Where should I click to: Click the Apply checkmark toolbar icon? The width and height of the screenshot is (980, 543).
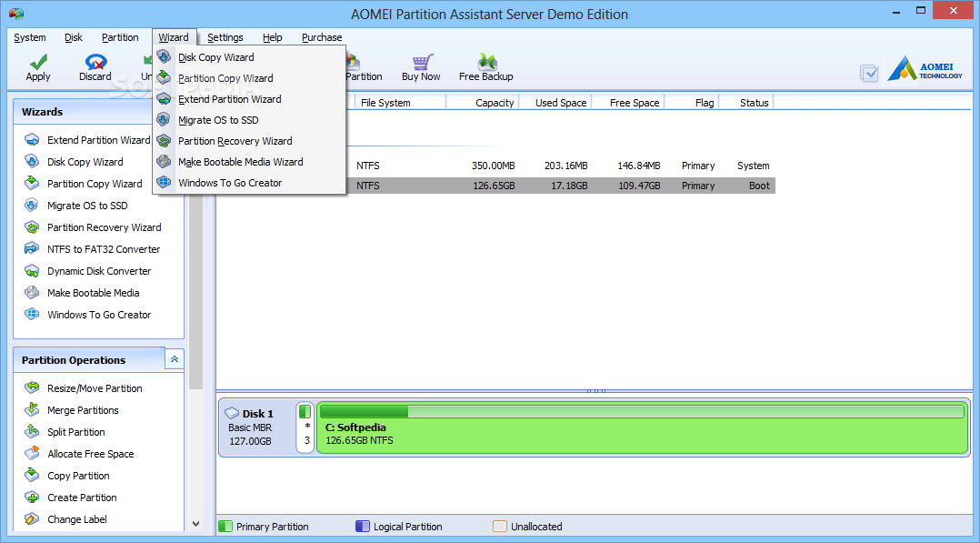click(x=38, y=61)
